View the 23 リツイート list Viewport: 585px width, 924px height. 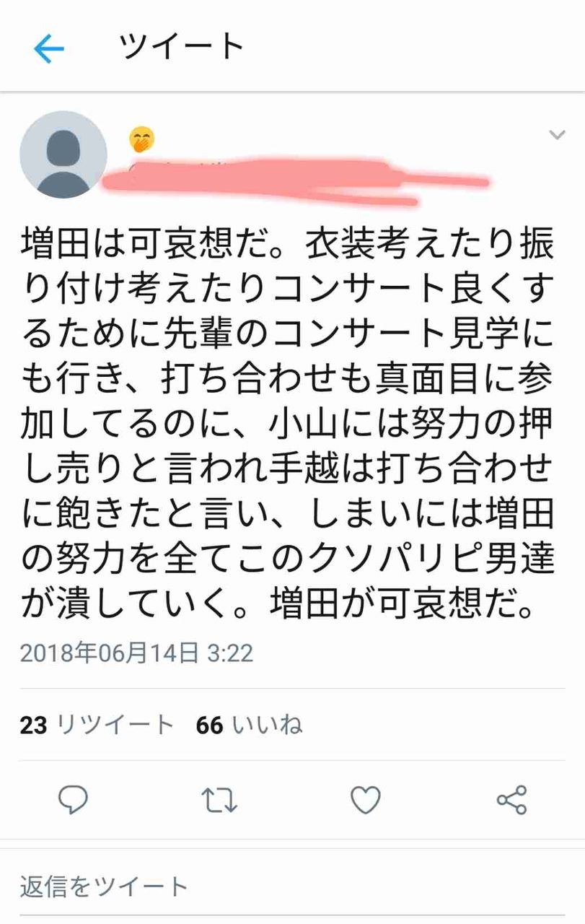[97, 725]
